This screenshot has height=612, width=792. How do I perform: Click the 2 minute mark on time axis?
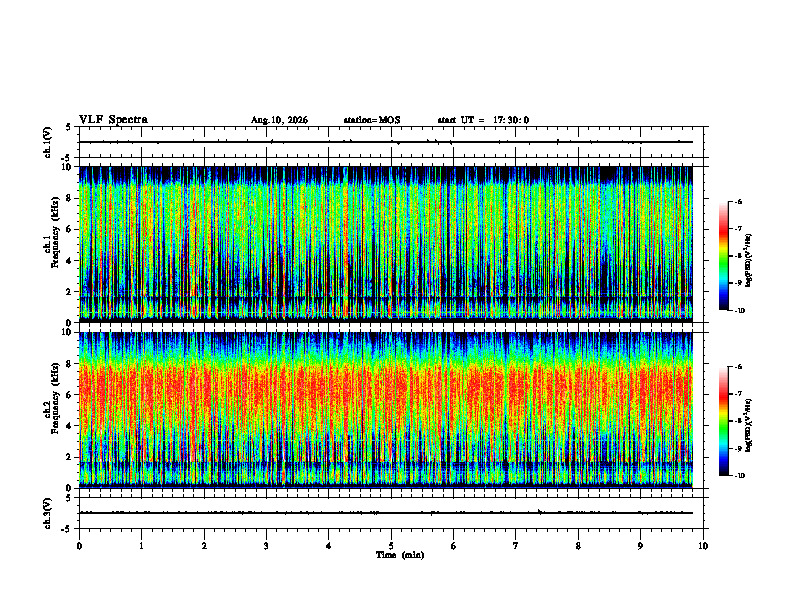pyautogui.click(x=204, y=546)
